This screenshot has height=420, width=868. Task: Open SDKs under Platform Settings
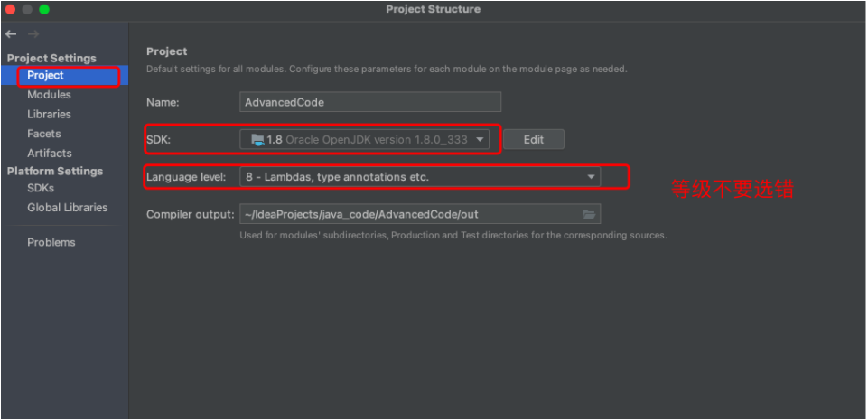click(x=41, y=188)
